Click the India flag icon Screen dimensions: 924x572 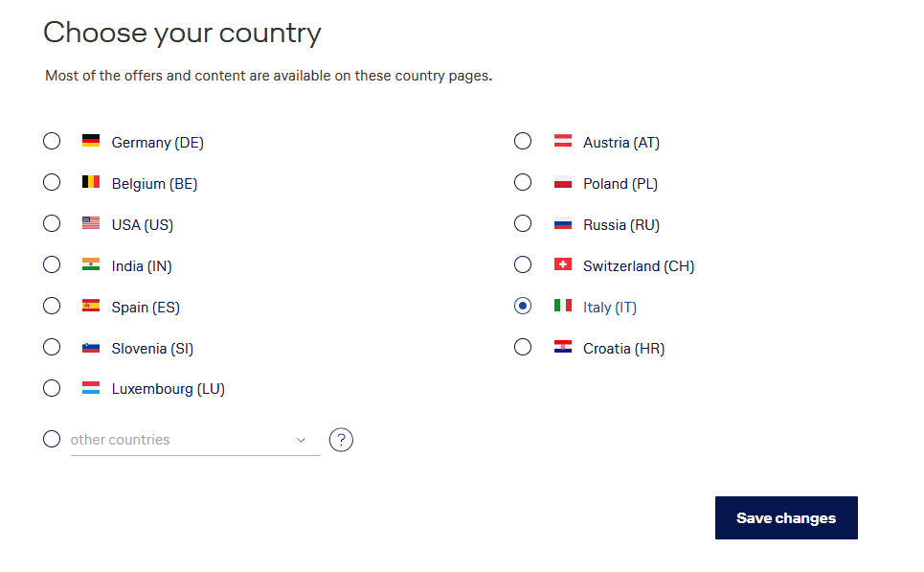pos(91,264)
